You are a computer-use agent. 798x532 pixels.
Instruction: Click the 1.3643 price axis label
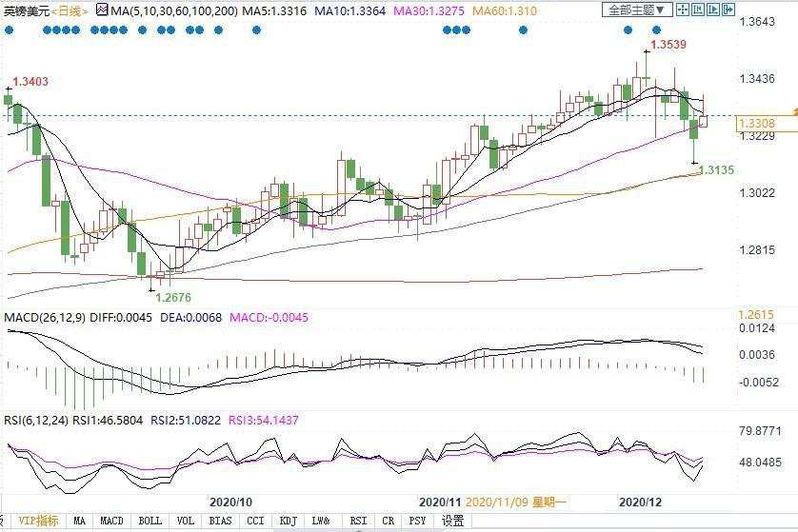pos(757,21)
